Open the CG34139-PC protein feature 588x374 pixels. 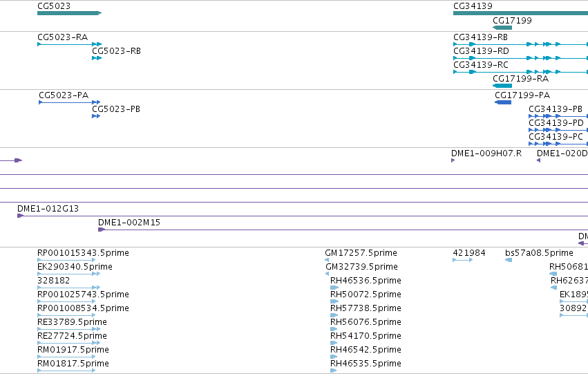(x=558, y=144)
